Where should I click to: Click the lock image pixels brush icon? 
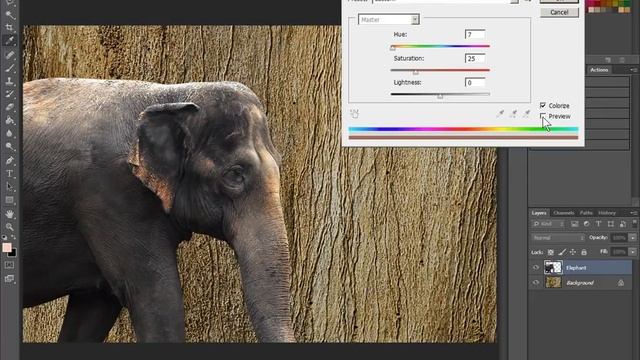[562, 252]
